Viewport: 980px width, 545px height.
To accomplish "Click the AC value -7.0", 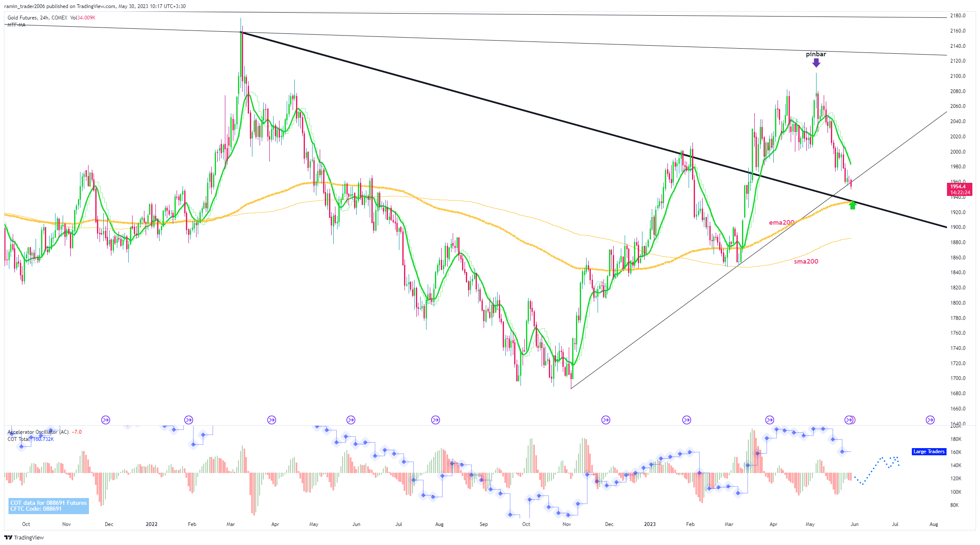I will pos(77,432).
